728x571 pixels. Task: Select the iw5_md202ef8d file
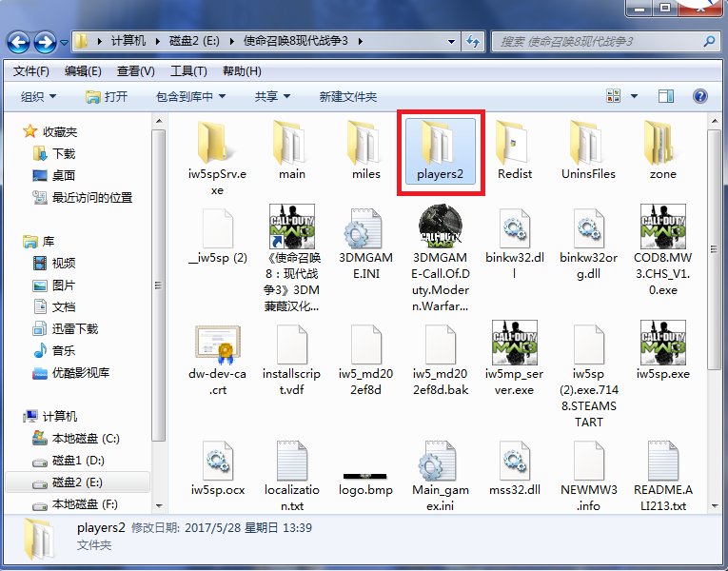pos(365,360)
